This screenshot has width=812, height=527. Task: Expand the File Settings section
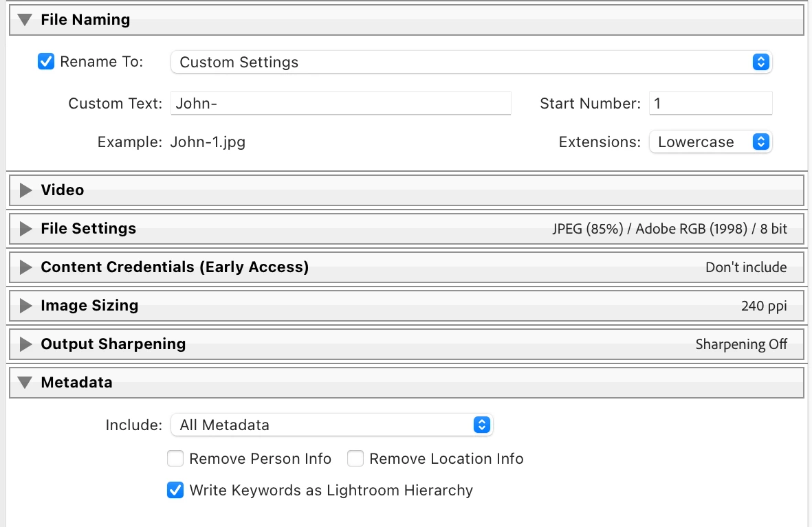pyautogui.click(x=25, y=229)
